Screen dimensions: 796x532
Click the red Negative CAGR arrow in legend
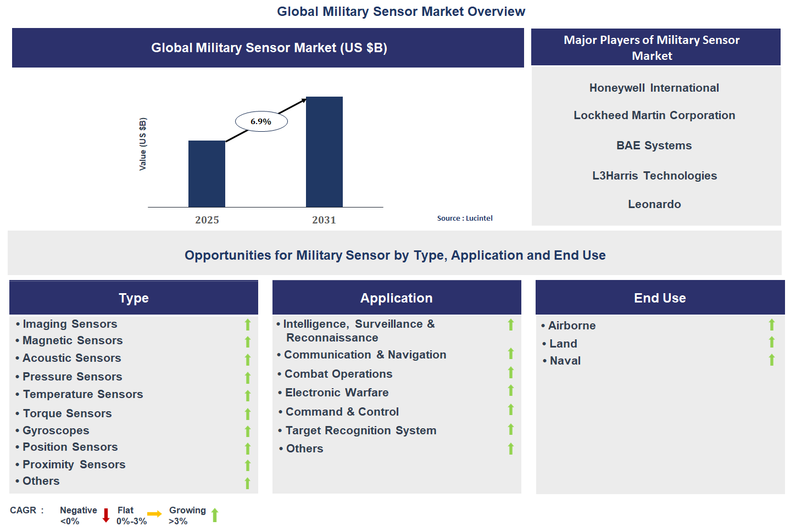coord(105,516)
